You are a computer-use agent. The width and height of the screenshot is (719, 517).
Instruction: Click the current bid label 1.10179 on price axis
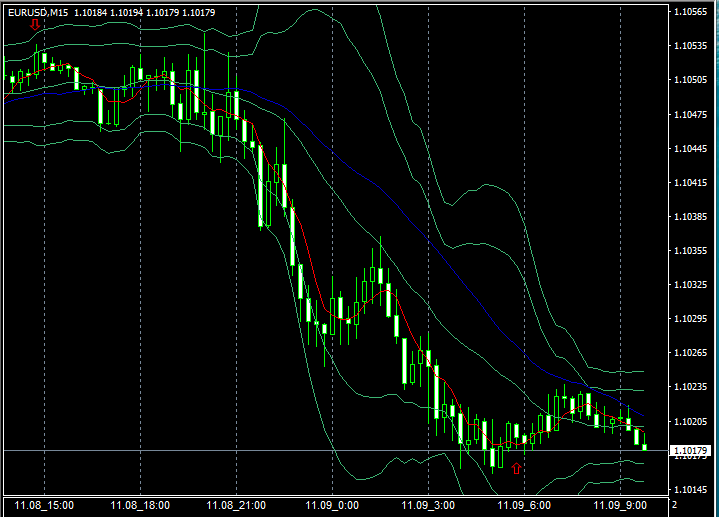click(x=690, y=451)
